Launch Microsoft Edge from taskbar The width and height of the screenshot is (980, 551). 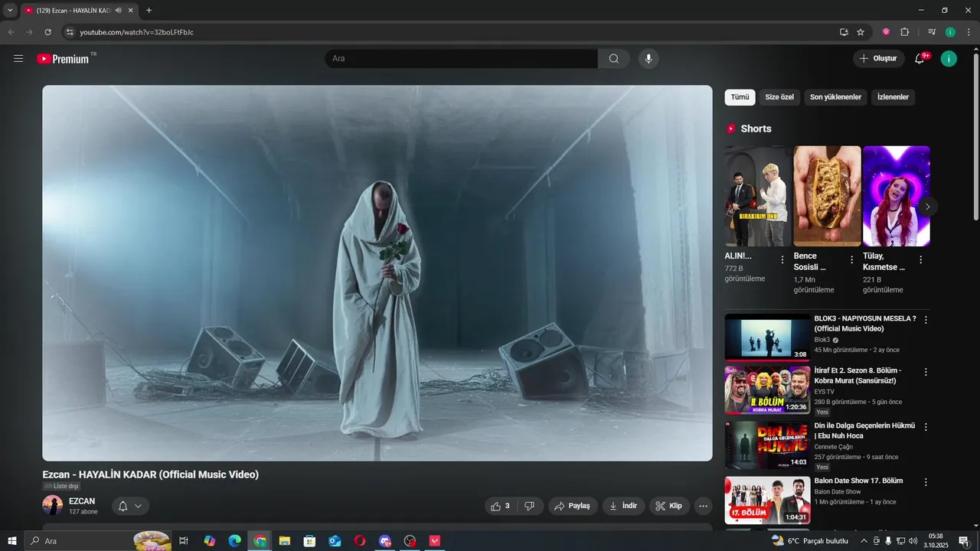pos(235,541)
